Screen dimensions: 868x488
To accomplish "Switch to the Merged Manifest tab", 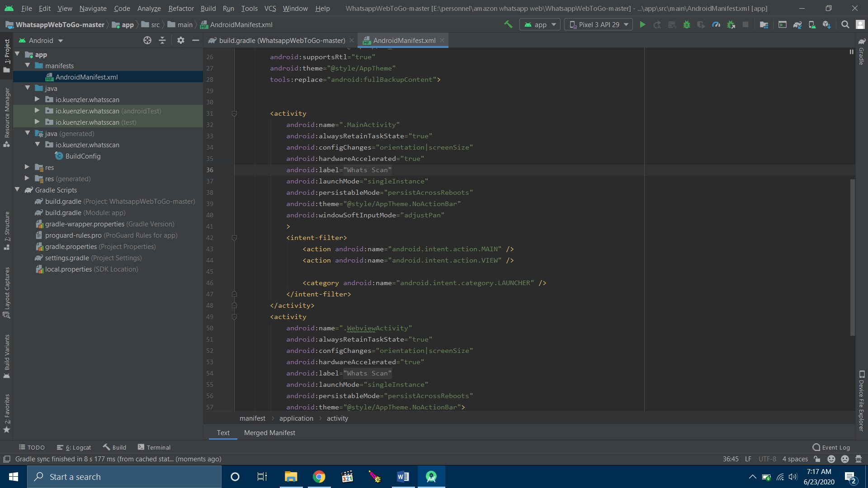I will (269, 433).
